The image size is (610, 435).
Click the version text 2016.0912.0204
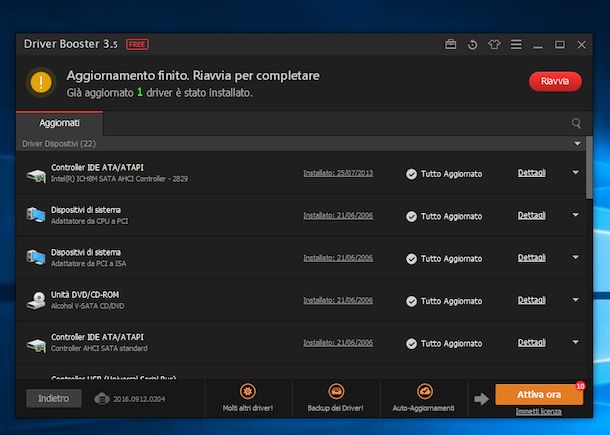pos(139,399)
